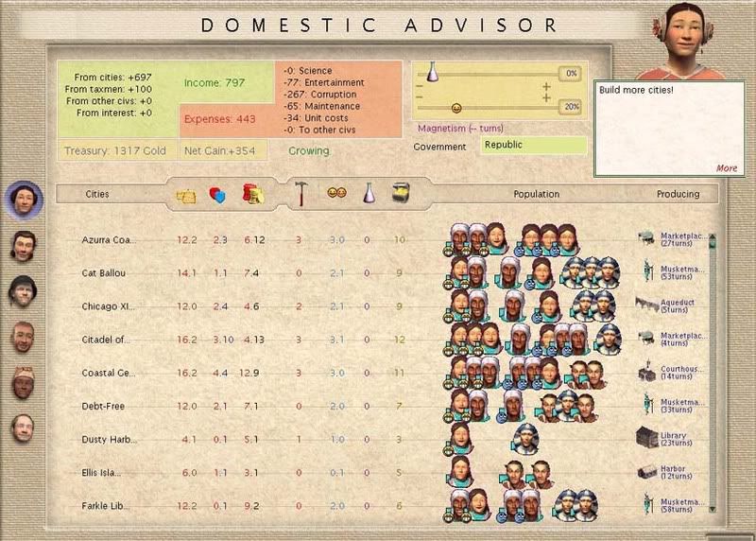Click the Treasury: 1317 Gold box
Image resolution: width=756 pixels, height=541 pixels.
[117, 150]
